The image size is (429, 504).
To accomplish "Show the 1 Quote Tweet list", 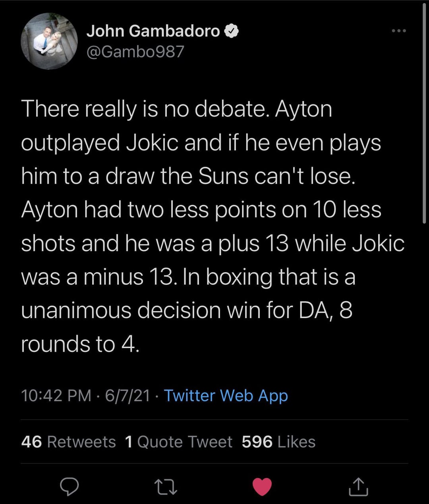I will point(178,442).
